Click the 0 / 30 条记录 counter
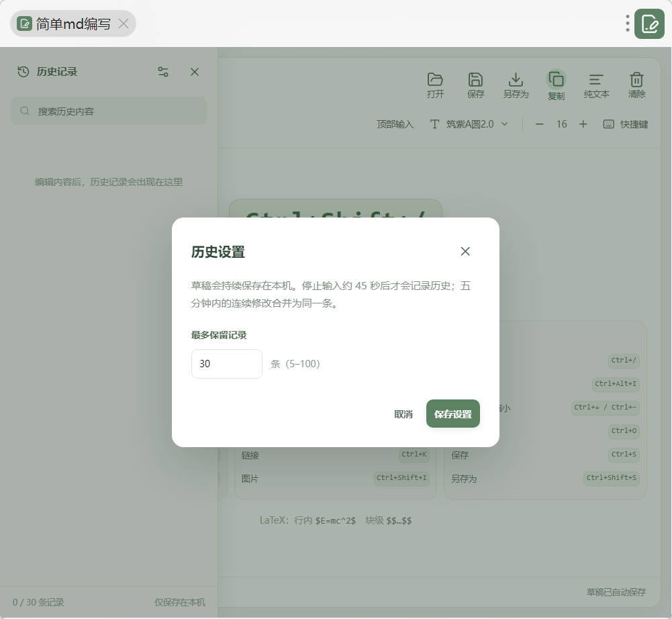Image resolution: width=672 pixels, height=619 pixels. (x=38, y=602)
